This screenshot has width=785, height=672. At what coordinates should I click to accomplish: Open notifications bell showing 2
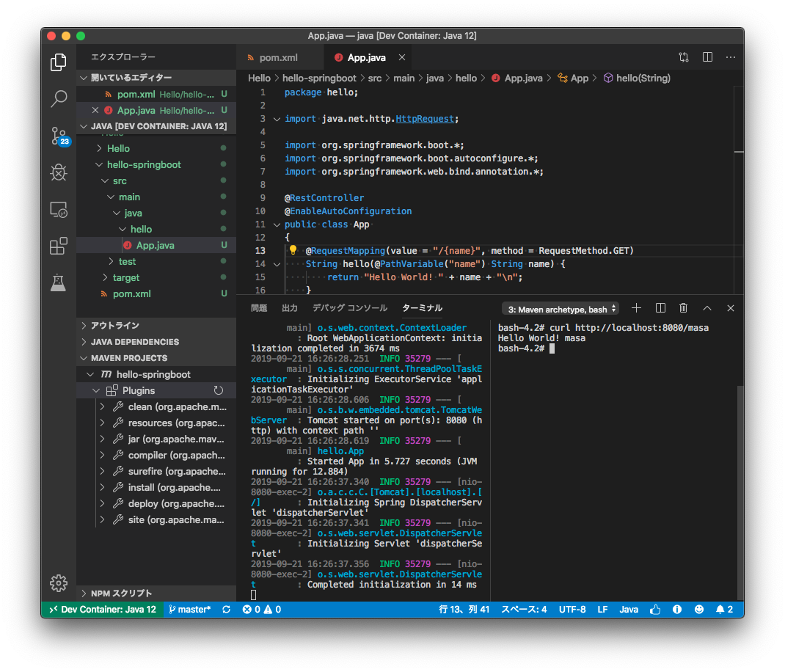(724, 610)
